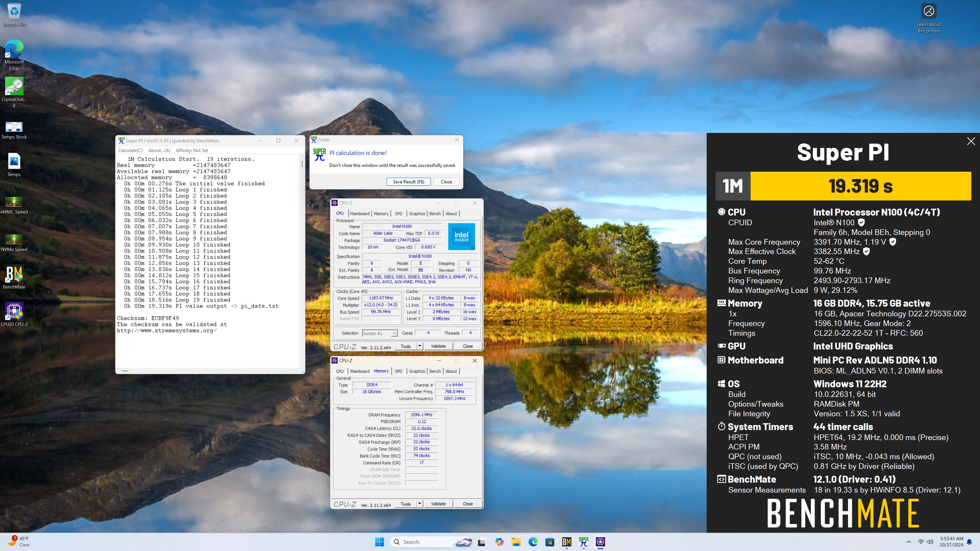Select the Memory tab in the upper CPU-Z window

coord(381,214)
